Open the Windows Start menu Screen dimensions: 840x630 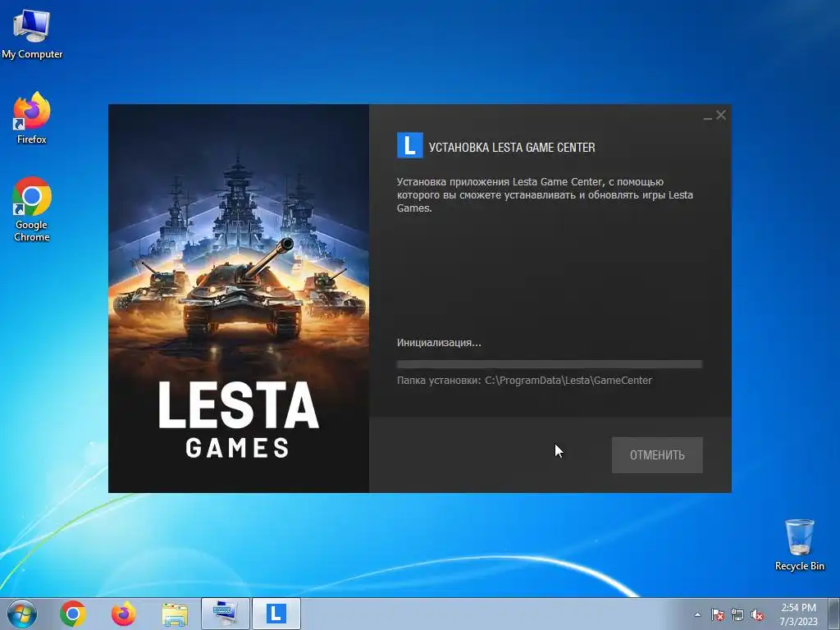point(22,614)
